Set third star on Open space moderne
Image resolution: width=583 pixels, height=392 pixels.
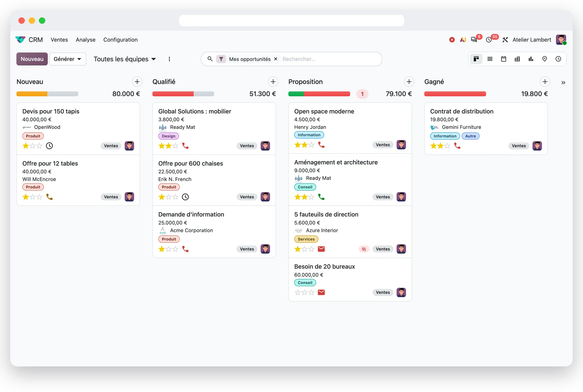pos(311,145)
